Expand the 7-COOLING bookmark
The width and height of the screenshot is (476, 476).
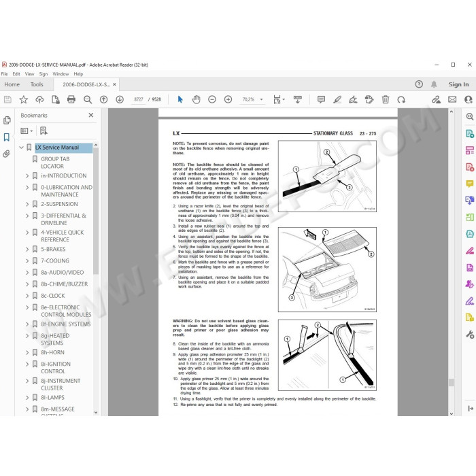tap(27, 260)
